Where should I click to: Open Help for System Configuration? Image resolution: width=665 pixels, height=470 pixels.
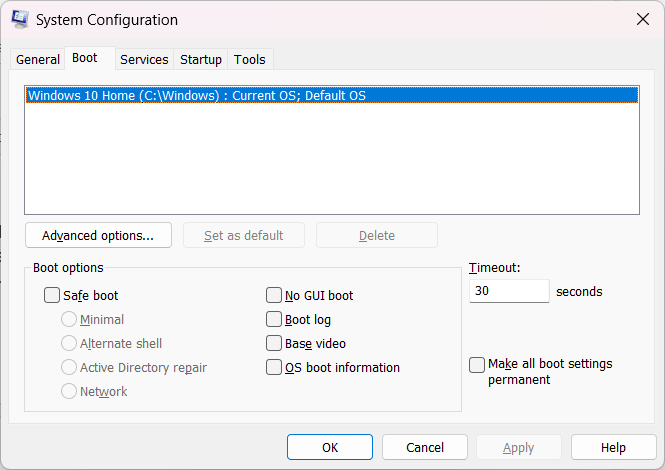(x=613, y=448)
